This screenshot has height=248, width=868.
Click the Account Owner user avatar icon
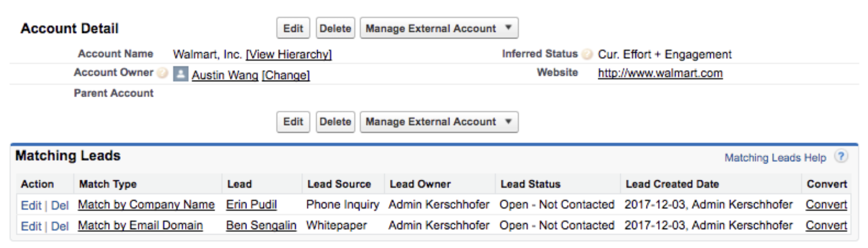pos(180,74)
